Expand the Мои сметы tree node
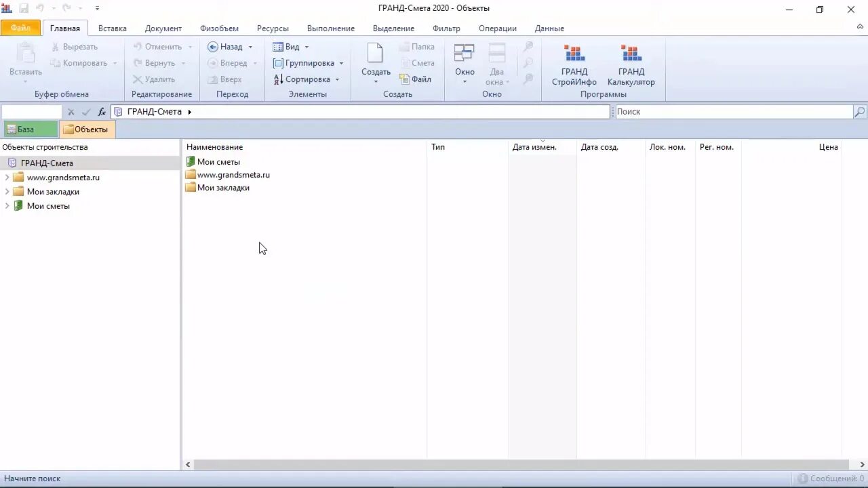 [x=7, y=206]
